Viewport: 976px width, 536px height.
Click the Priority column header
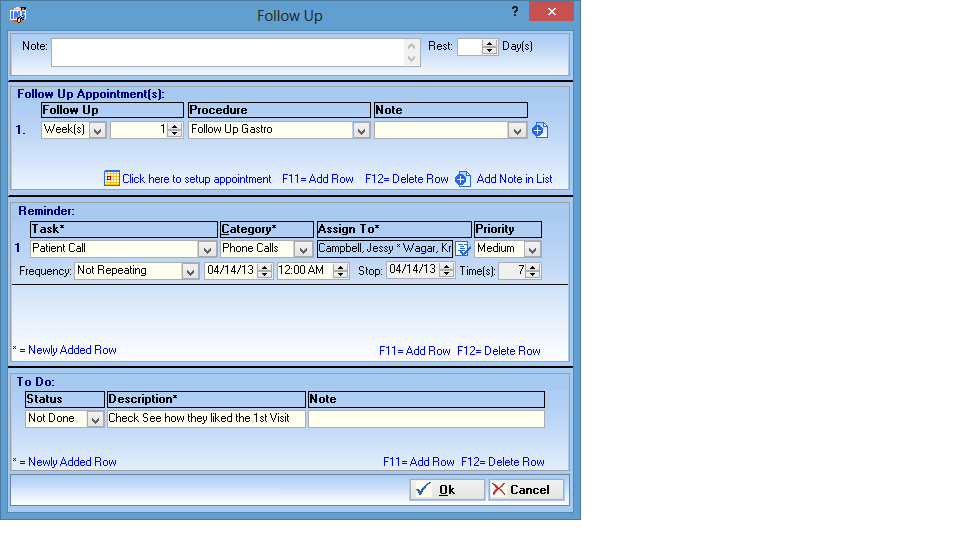508,229
